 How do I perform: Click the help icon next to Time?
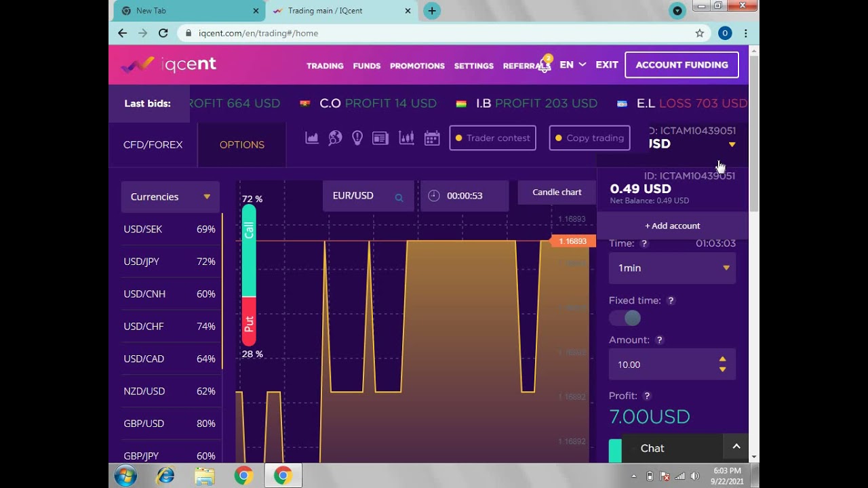644,243
